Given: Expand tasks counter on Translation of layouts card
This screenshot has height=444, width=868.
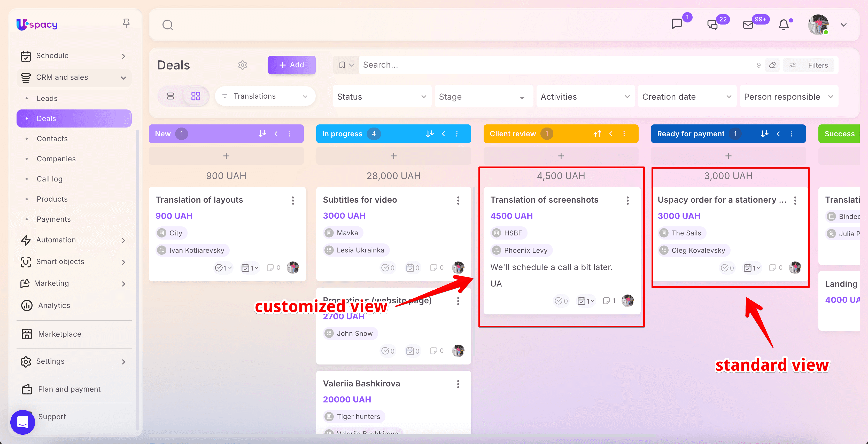Looking at the screenshot, I should point(224,268).
